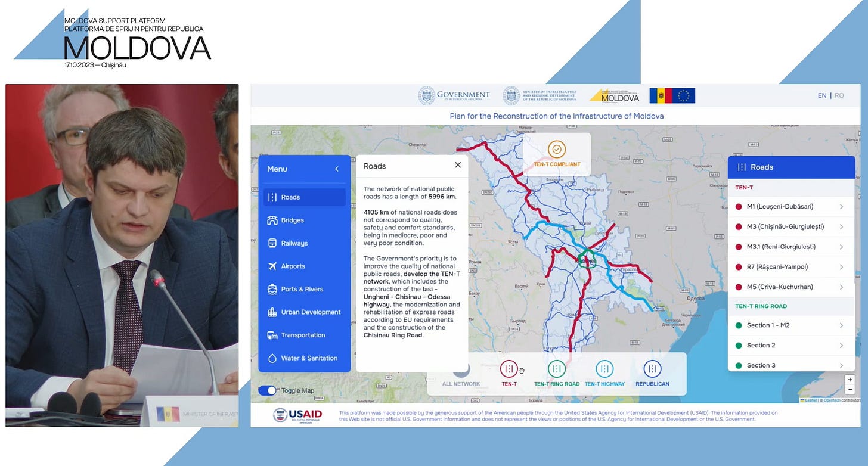The width and height of the screenshot is (868, 466).
Task: Click the Roads panel header icon
Action: pyautogui.click(x=742, y=167)
